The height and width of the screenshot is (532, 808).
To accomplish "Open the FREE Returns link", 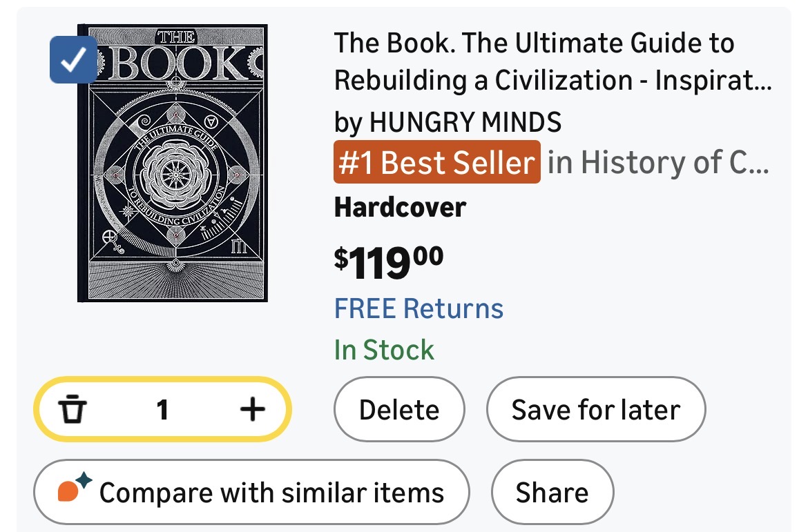I will pos(419,308).
